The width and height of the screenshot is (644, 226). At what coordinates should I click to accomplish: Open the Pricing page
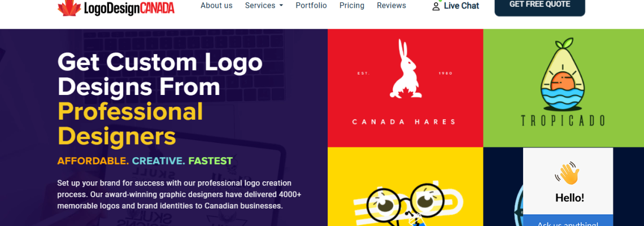[x=352, y=6]
